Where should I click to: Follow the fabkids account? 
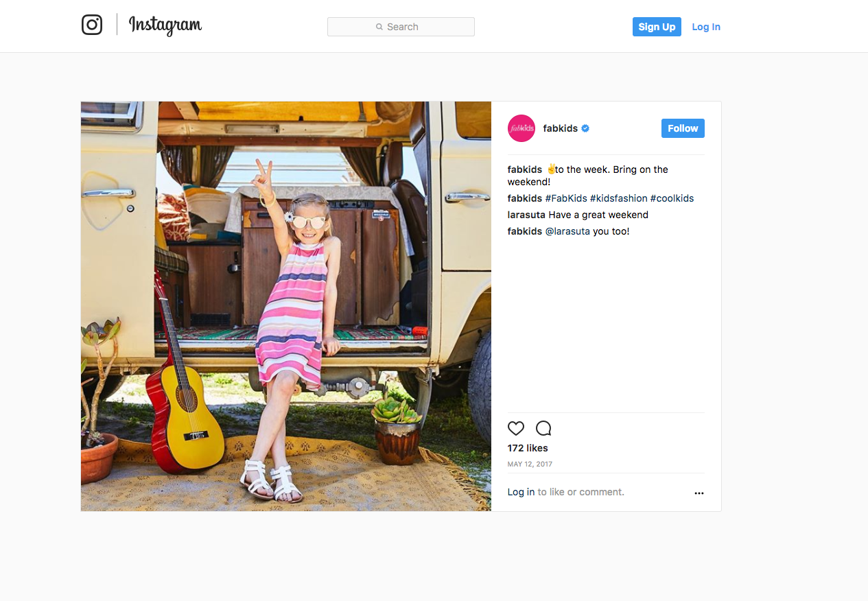(683, 128)
